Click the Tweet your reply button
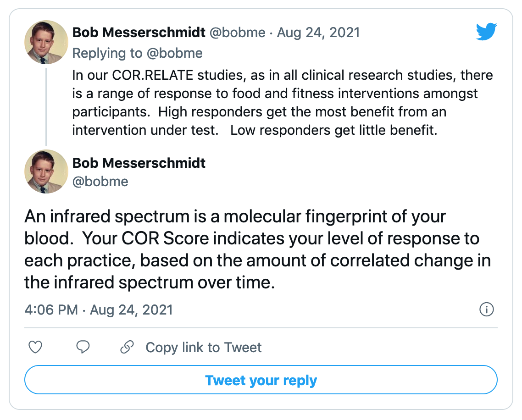The height and width of the screenshot is (420, 522). point(261,380)
